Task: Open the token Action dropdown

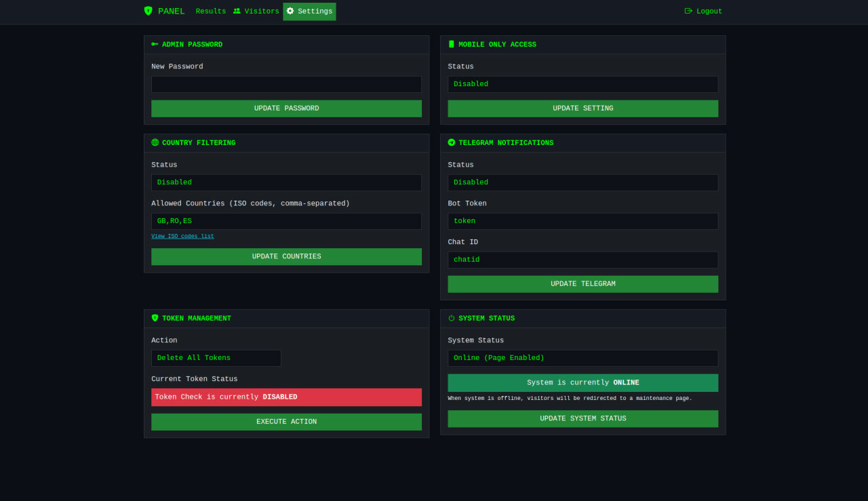Action: coord(216,358)
